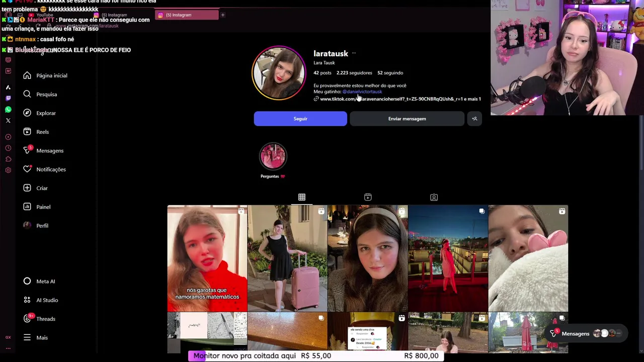The image size is (644, 362).
Task: Open Opera GX sidebar three-dots menu
Action: [8, 348]
